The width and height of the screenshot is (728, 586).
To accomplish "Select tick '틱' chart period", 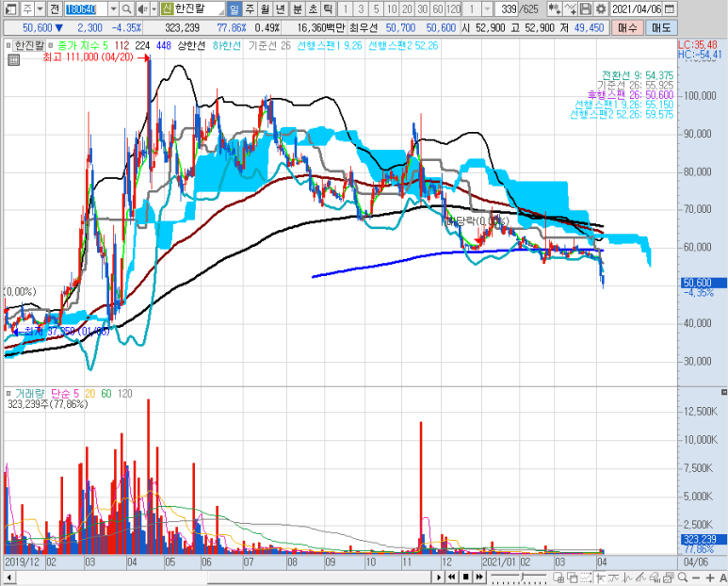I will [x=329, y=8].
